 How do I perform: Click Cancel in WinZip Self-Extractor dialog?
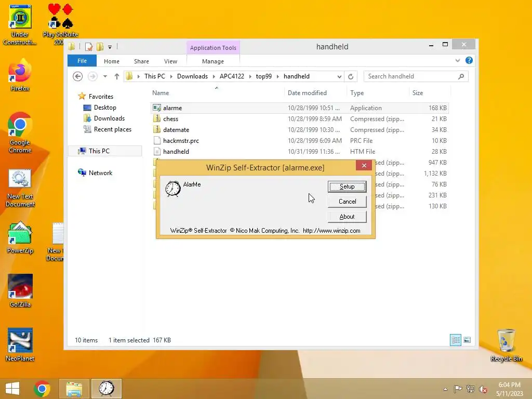point(347,202)
